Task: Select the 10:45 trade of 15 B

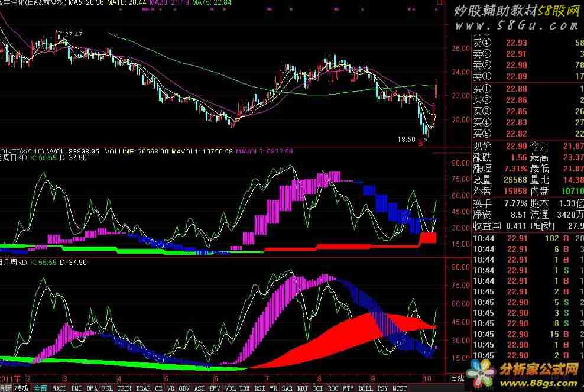Action: pyautogui.click(x=528, y=334)
